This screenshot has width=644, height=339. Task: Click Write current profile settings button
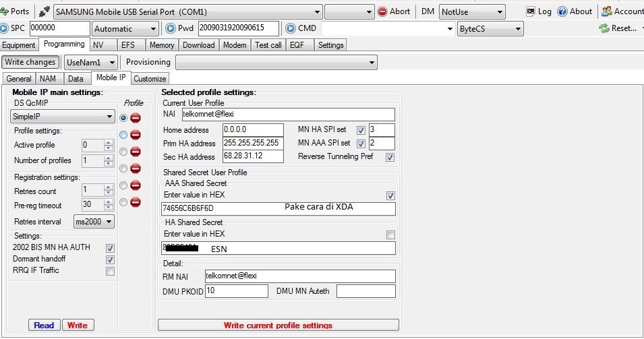pyautogui.click(x=278, y=326)
